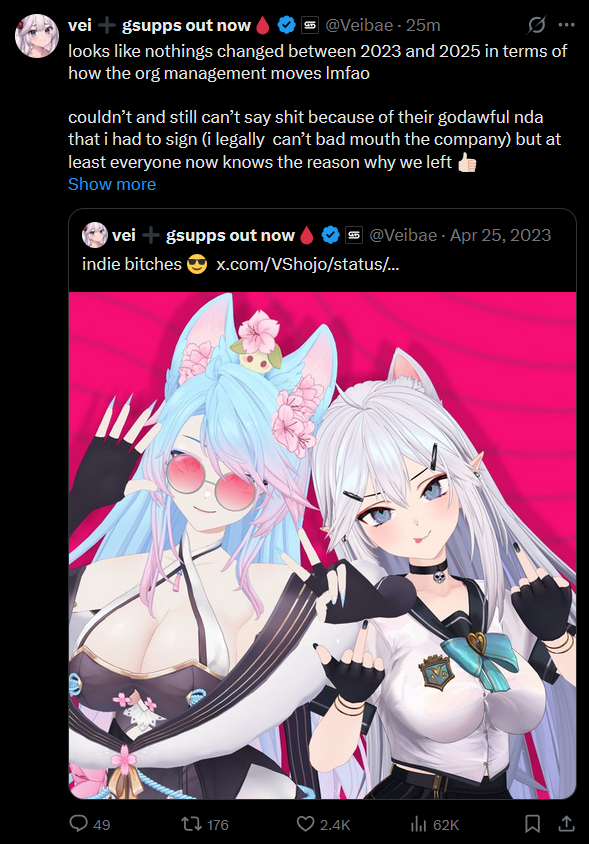
Task: Open the reply icon with 49 comments
Action: 79,824
